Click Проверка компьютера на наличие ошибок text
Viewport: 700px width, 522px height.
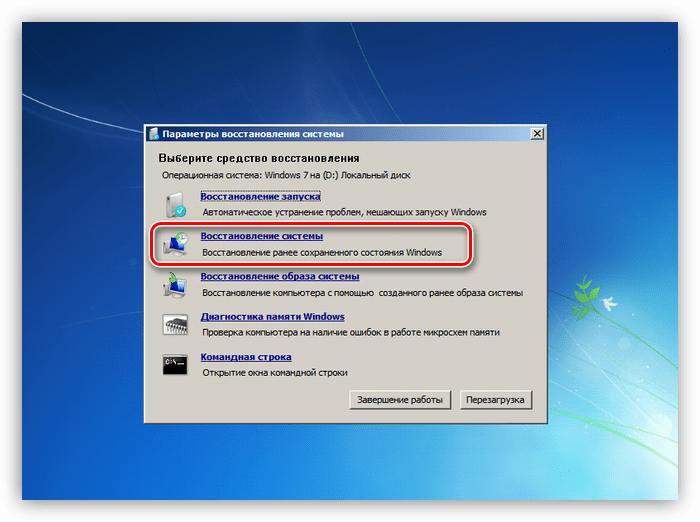click(x=351, y=332)
